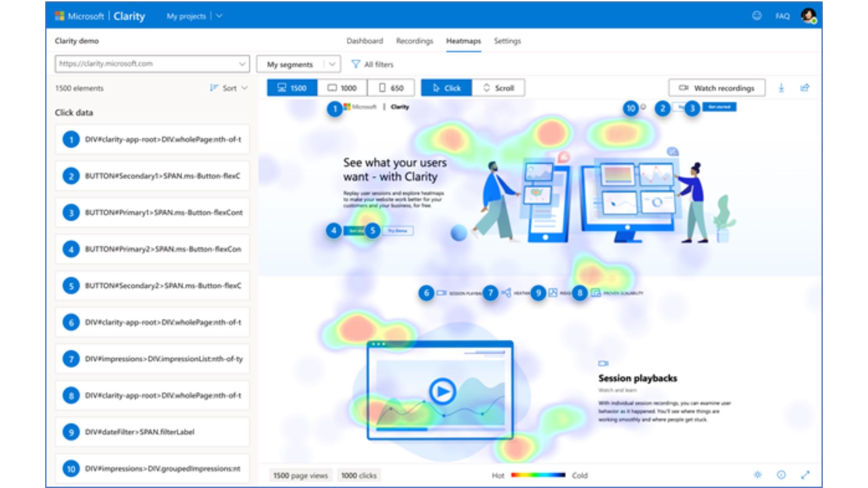This screenshot has width=868, height=488.
Task: Click the 1000 clicks label
Action: click(x=359, y=475)
